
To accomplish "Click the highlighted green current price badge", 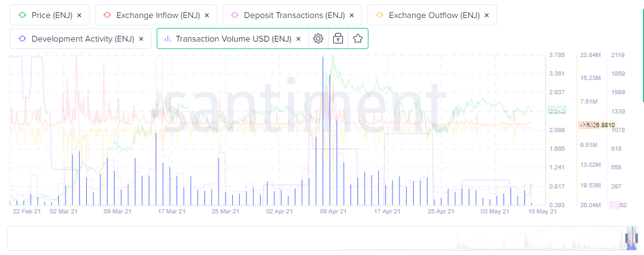I will click(x=557, y=110).
